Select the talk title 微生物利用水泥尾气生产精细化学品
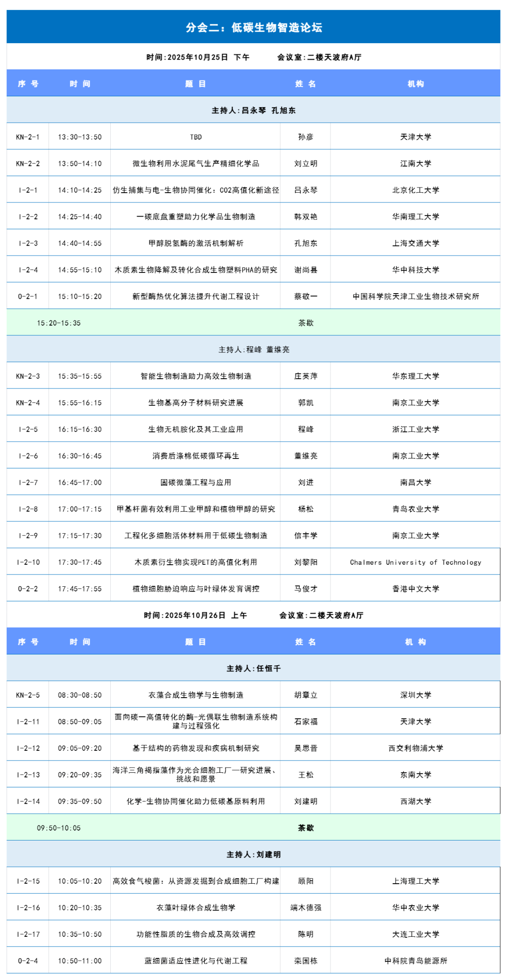This screenshot has height=980, width=507. [x=196, y=163]
